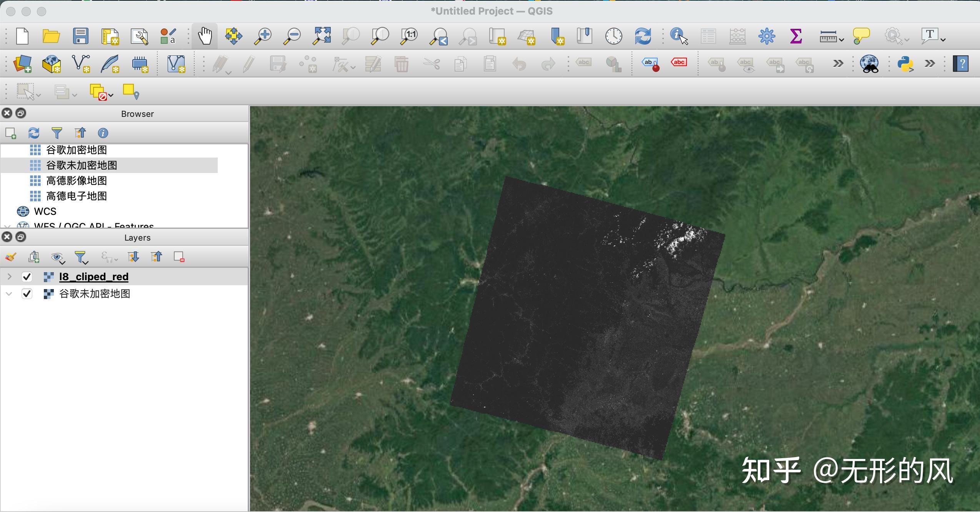This screenshot has height=512, width=980.
Task: Open Temporal Controller clock icon
Action: coord(613,36)
